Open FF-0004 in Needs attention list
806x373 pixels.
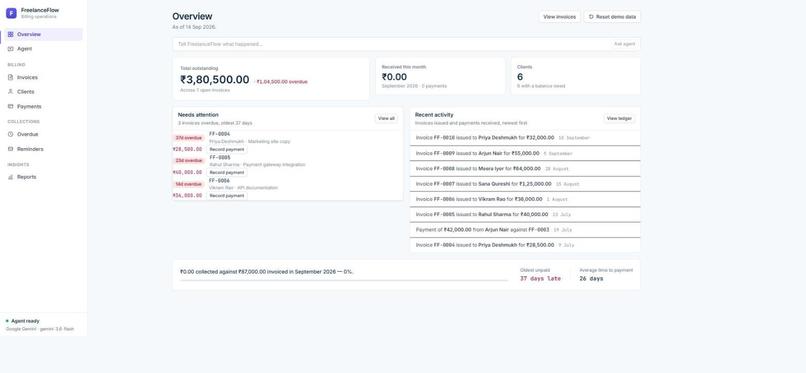tap(219, 134)
